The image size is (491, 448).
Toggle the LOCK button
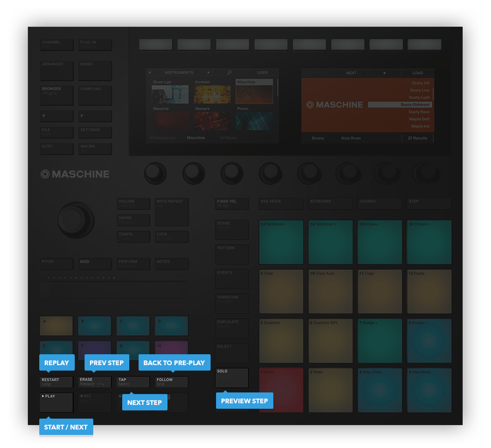click(172, 237)
